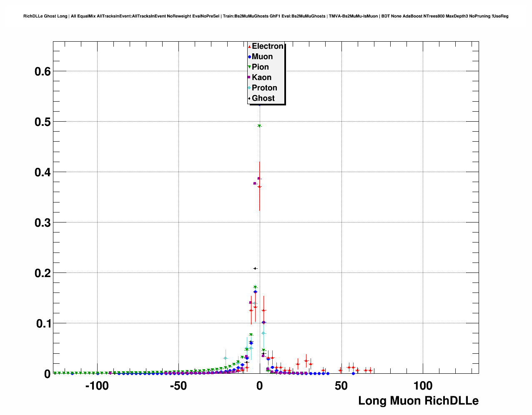
Task: Select the Ghost legend label
Action: pos(263,98)
